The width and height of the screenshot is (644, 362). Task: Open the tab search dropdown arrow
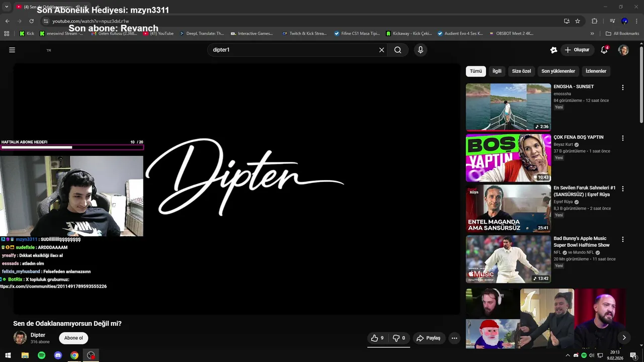(x=7, y=7)
